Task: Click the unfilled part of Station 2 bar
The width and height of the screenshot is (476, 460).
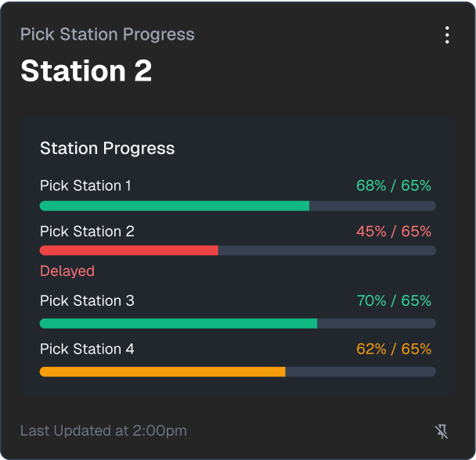Action: pos(326,251)
